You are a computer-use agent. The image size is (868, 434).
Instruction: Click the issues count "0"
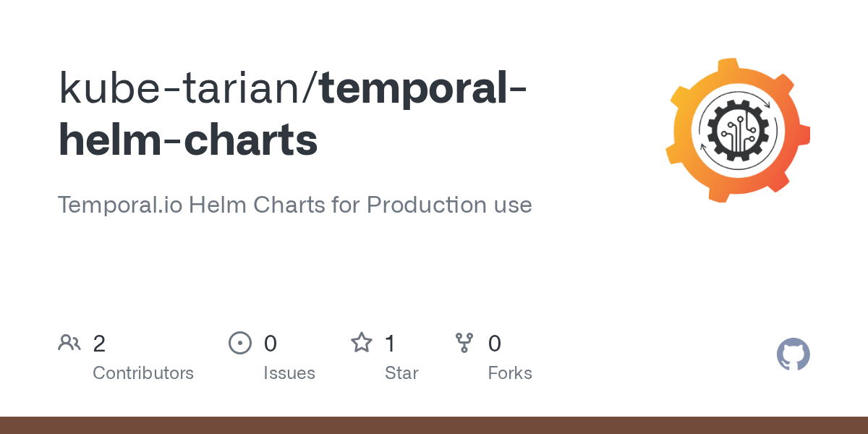[270, 344]
